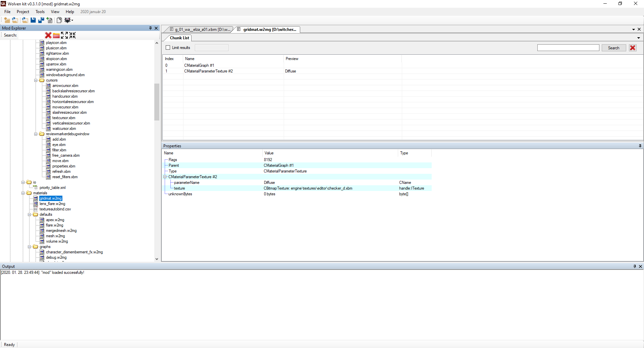This screenshot has width=644, height=348.
Task: Click the Flags value 8192
Action: pyautogui.click(x=268, y=160)
